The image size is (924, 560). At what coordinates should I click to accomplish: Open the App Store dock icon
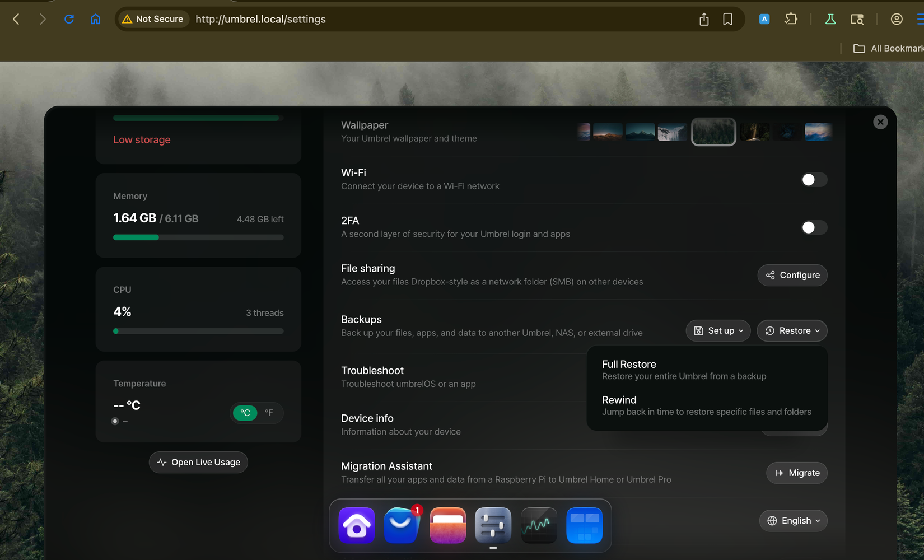click(x=402, y=525)
